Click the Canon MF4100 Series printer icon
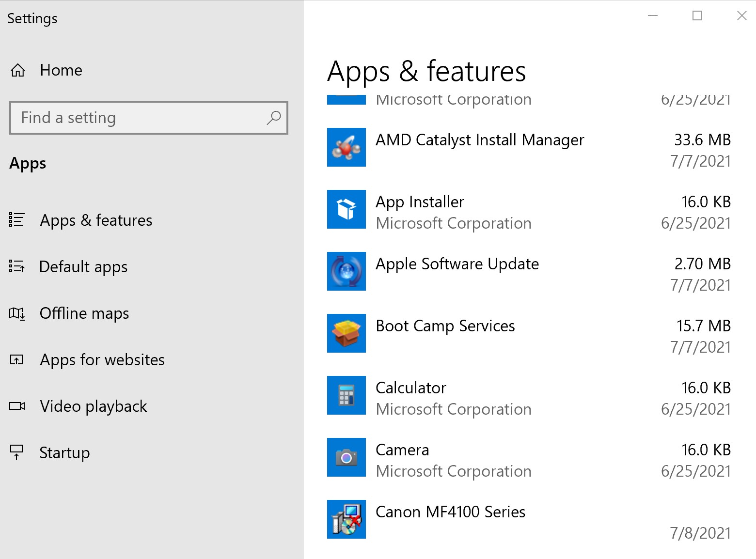 [x=346, y=519]
